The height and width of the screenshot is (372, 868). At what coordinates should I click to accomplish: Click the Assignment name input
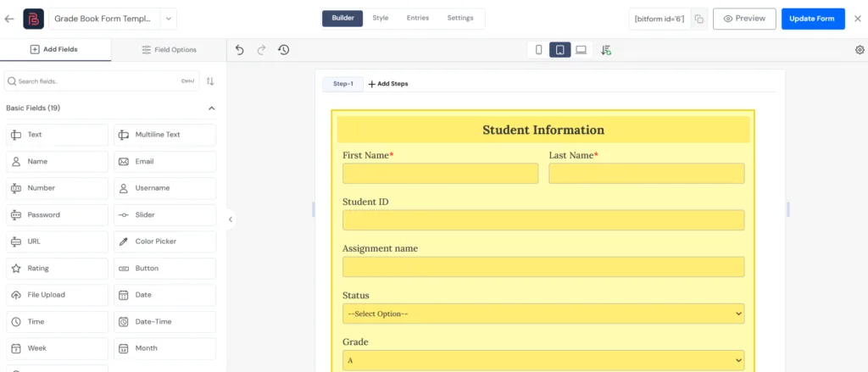tap(543, 267)
